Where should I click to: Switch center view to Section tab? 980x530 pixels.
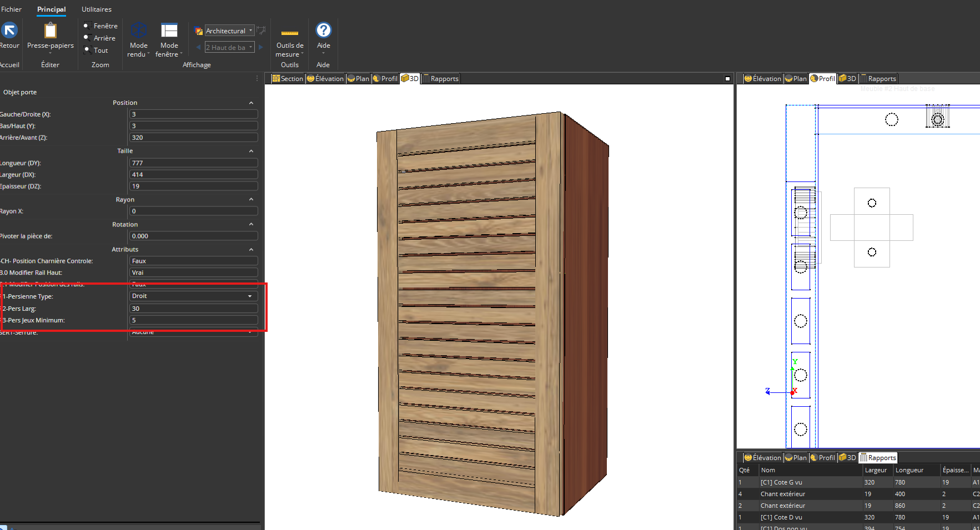(x=288, y=79)
